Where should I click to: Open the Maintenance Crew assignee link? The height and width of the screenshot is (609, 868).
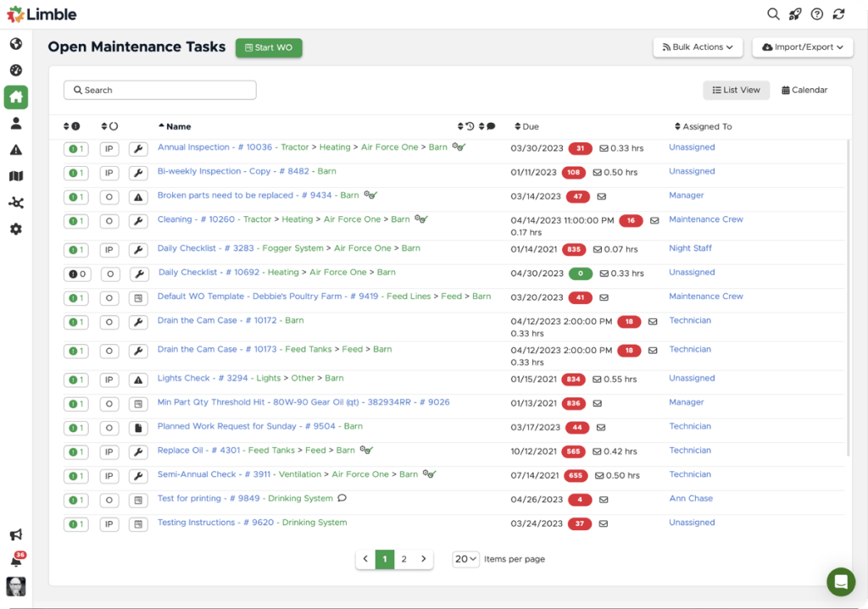(706, 219)
